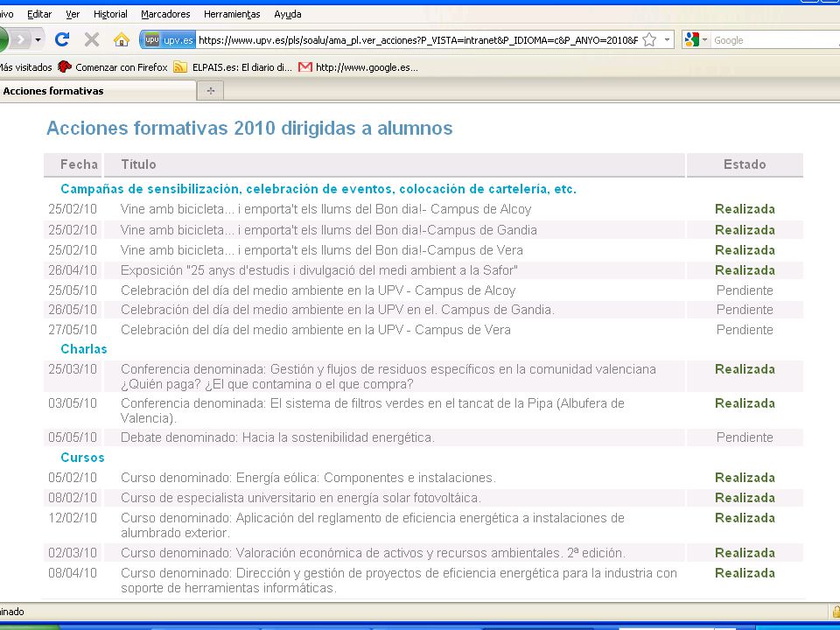This screenshot has height=630, width=840.
Task: Open the back/forward history dropdown arrow
Action: click(x=38, y=39)
